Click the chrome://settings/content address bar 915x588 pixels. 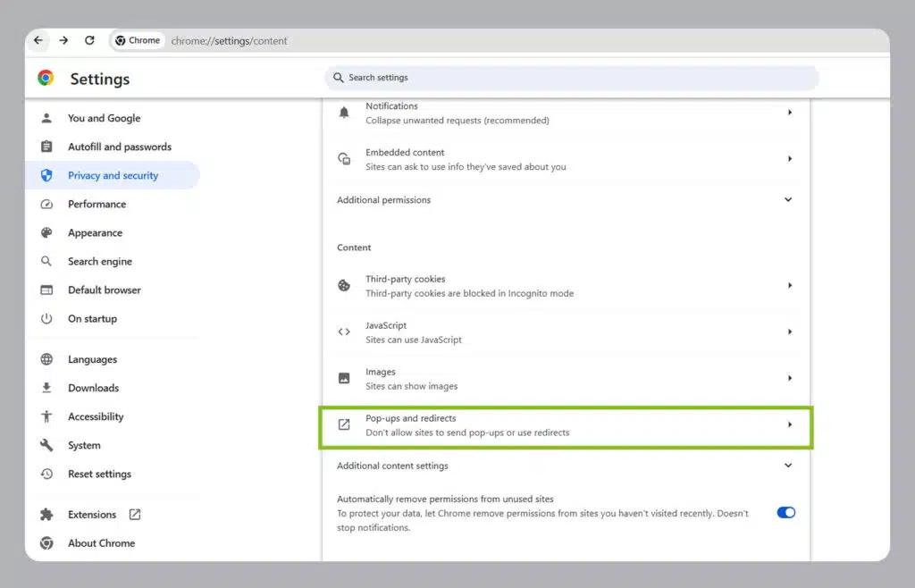pyautogui.click(x=229, y=41)
